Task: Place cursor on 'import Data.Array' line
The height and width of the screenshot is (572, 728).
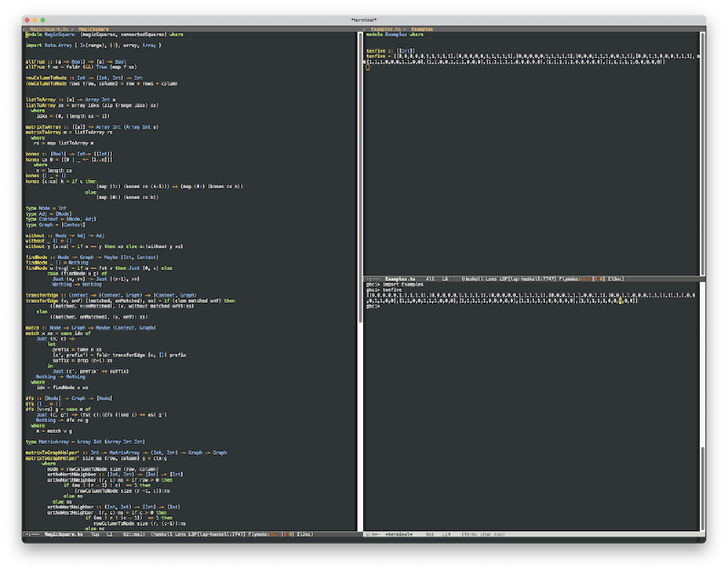Action: 94,45
